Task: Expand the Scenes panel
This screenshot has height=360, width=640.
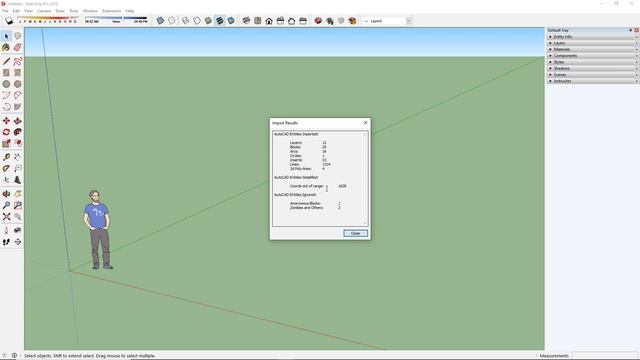Action: [593, 75]
